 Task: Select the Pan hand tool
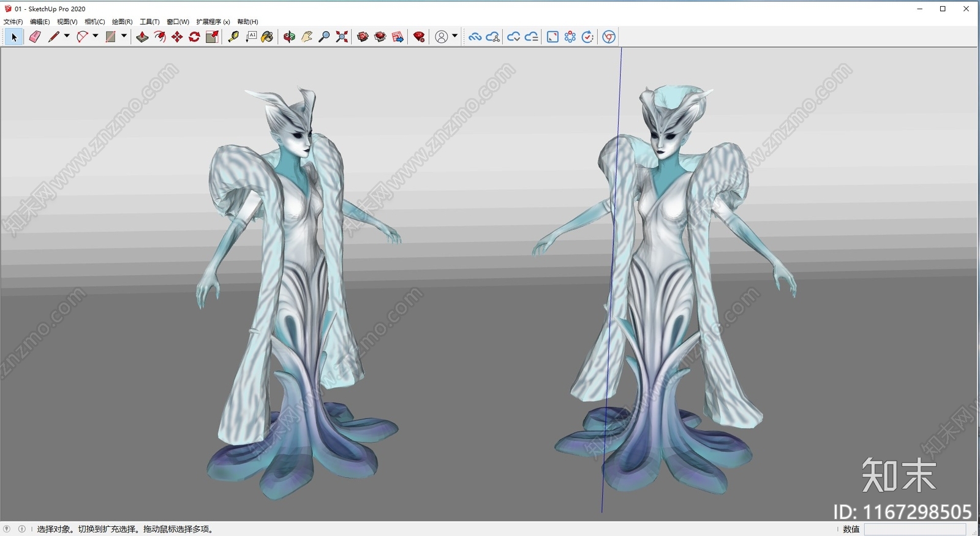307,37
